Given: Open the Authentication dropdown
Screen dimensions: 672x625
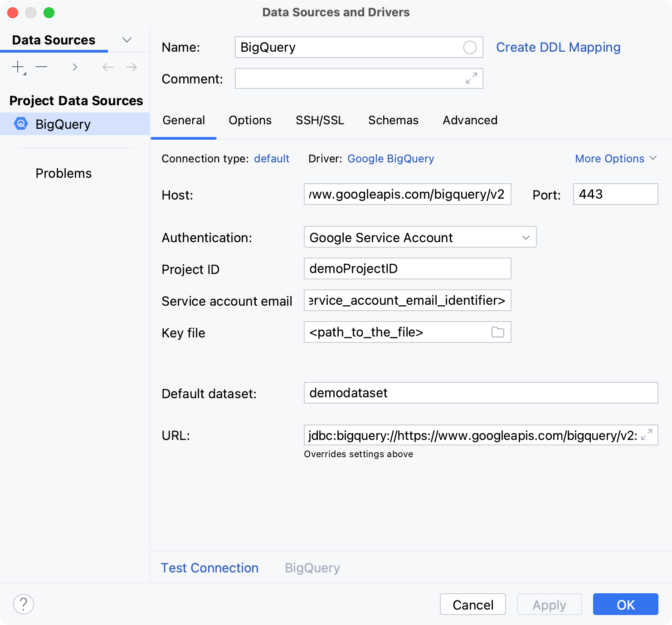Looking at the screenshot, I should (x=525, y=237).
